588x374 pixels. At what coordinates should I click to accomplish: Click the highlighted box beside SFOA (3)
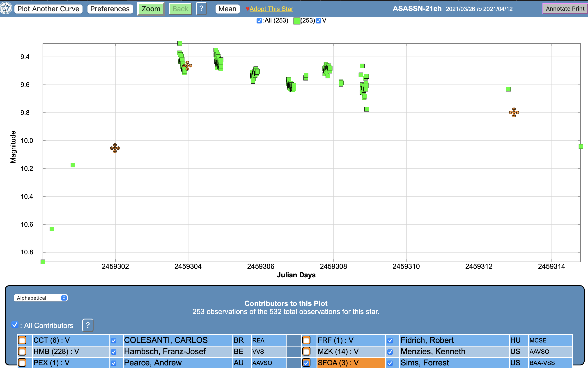[x=306, y=363]
